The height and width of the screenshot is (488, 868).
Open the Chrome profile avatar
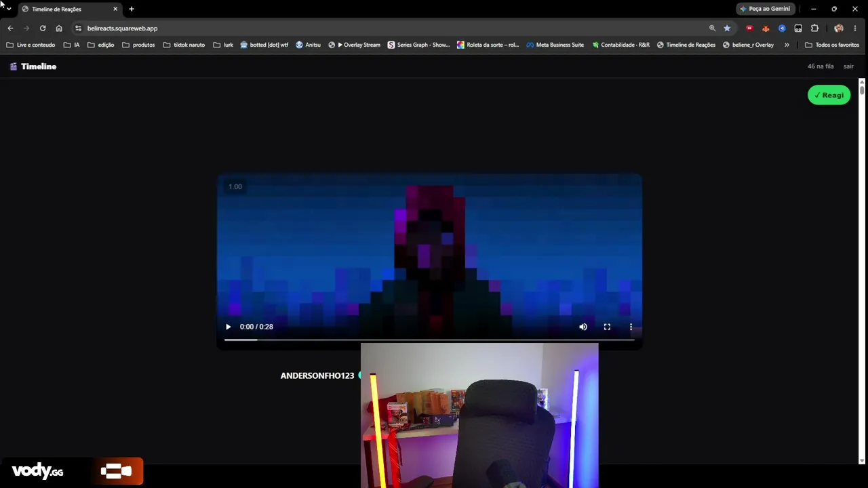click(x=839, y=28)
